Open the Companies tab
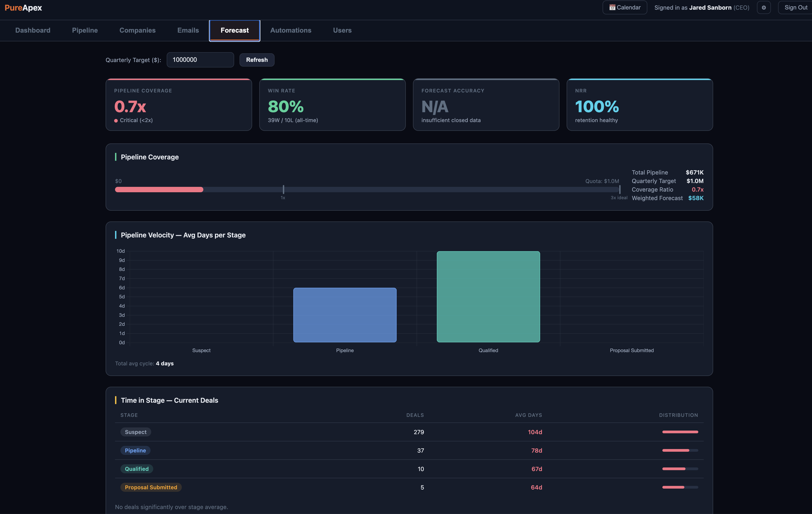812x514 pixels. tap(138, 30)
